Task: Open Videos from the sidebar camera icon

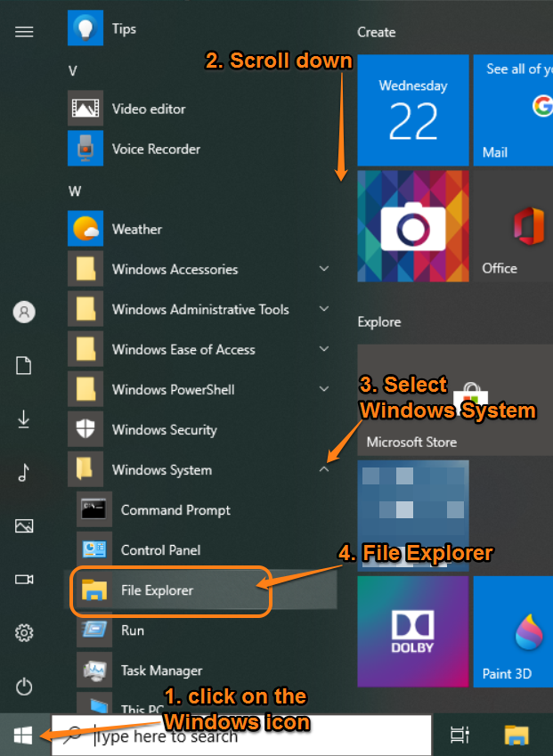Action: click(24, 579)
